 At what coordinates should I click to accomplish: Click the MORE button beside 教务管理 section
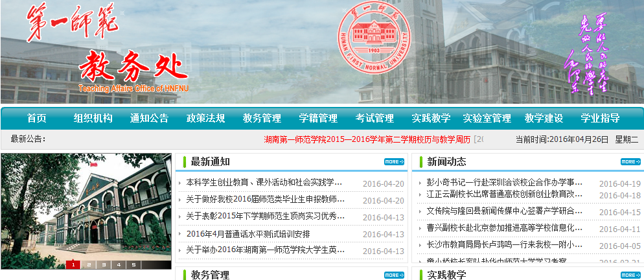click(394, 275)
